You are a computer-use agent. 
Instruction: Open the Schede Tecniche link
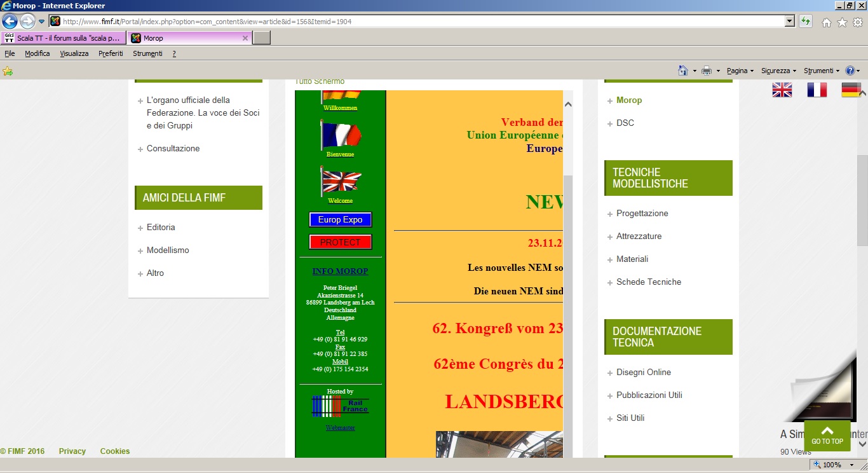pos(649,282)
